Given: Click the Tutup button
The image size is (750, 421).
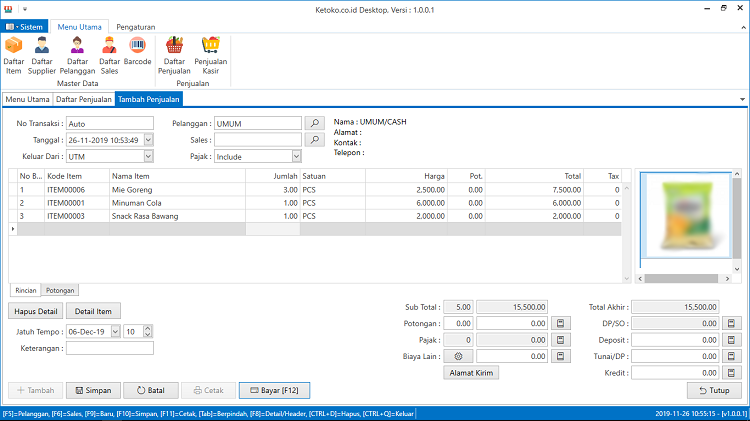Looking at the screenshot, I should pos(714,390).
